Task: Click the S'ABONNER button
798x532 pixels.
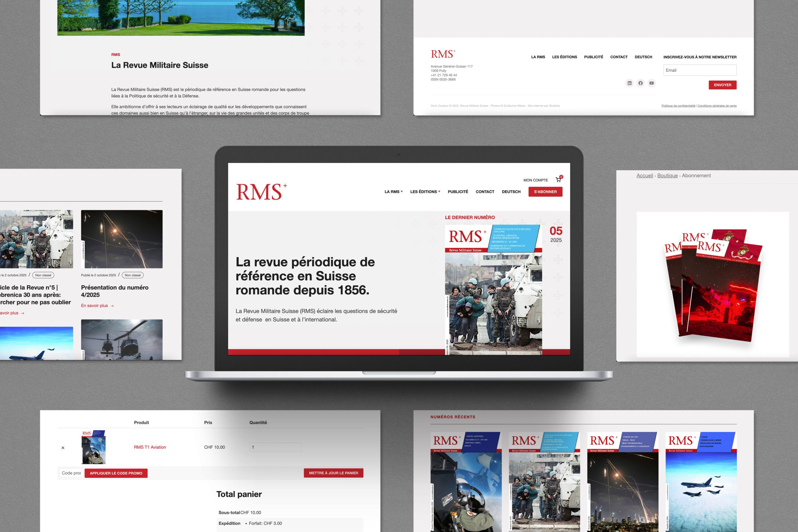Action: [545, 192]
